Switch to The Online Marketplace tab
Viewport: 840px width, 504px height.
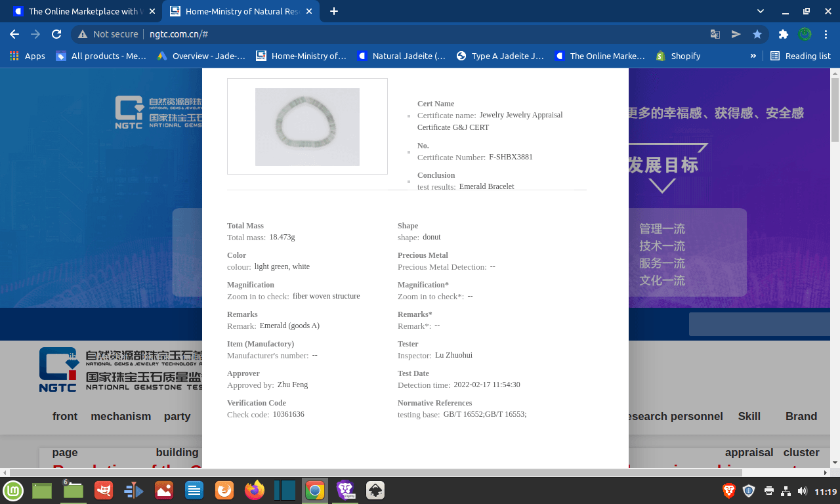pyautogui.click(x=82, y=11)
